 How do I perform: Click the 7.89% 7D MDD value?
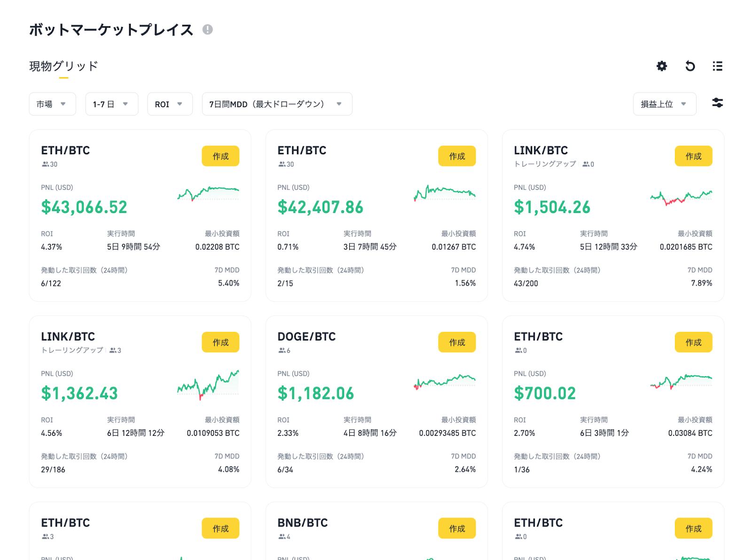[x=701, y=283]
